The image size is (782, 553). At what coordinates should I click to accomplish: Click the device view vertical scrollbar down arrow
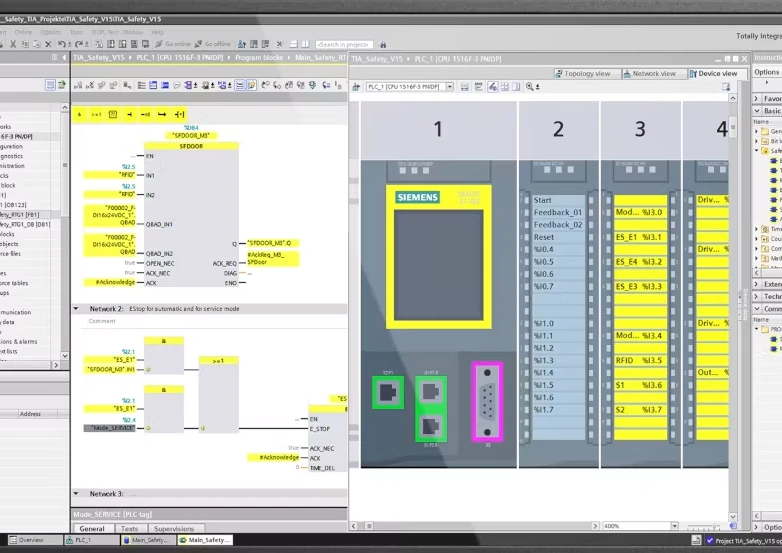(733, 517)
